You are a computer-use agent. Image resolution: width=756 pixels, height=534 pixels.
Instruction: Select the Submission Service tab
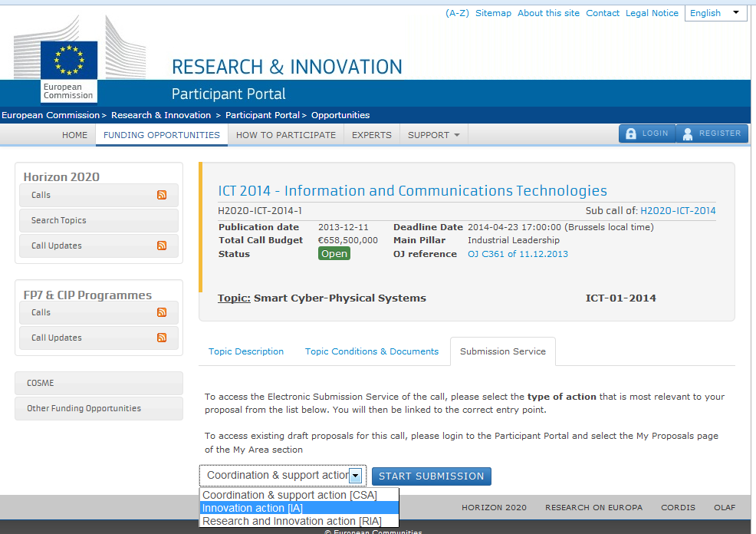(x=503, y=351)
